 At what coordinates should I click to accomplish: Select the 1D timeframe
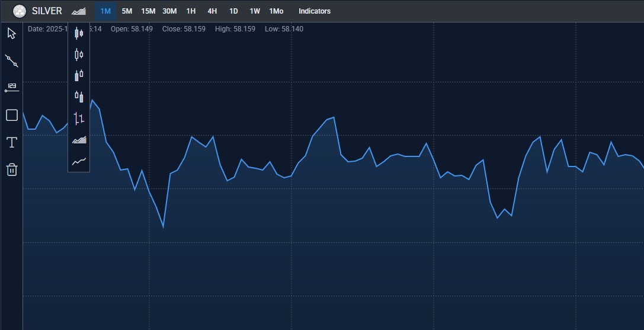[233, 11]
